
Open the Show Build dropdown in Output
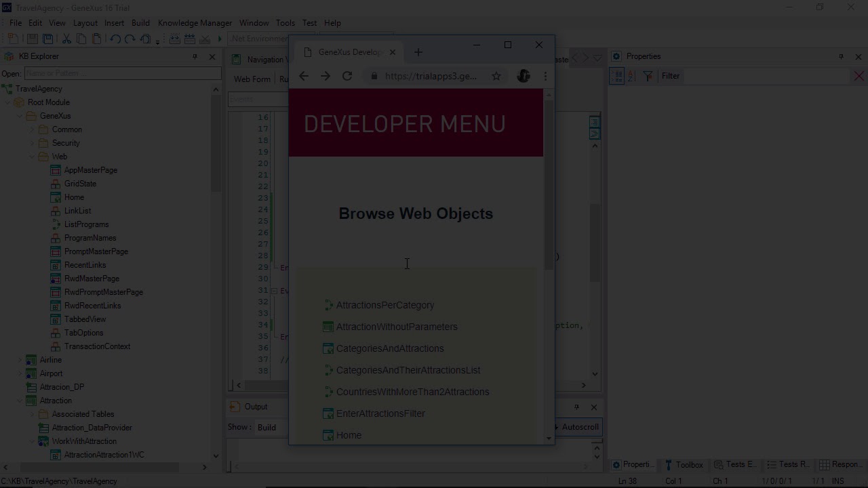(x=273, y=427)
